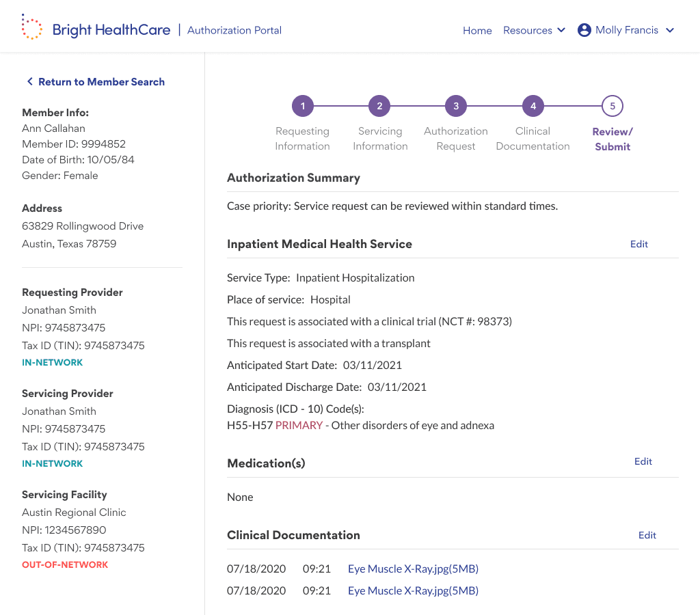Edit the Inpatient Medical Health Service section

point(639,244)
